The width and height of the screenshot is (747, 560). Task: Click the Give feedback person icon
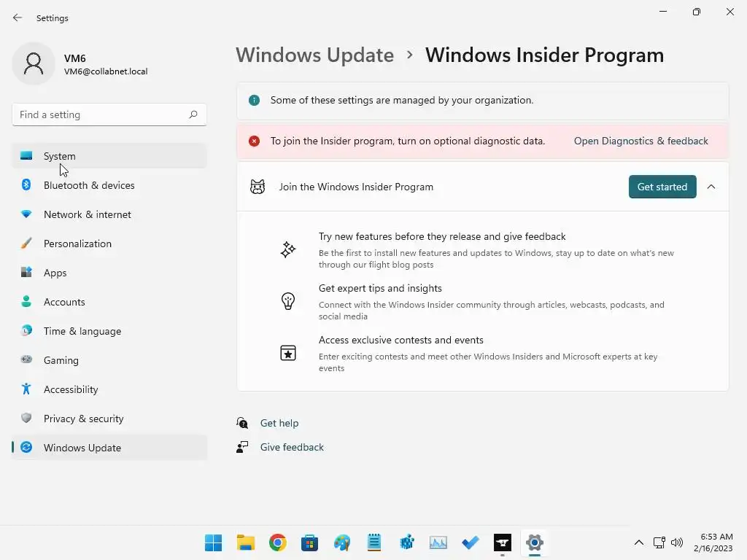click(242, 447)
